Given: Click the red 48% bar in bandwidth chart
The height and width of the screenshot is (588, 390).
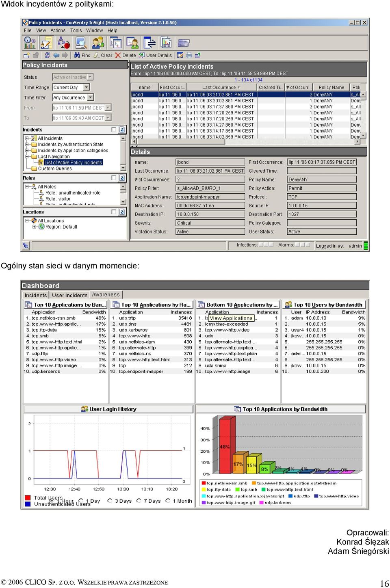Looking at the screenshot, I should [225, 446].
